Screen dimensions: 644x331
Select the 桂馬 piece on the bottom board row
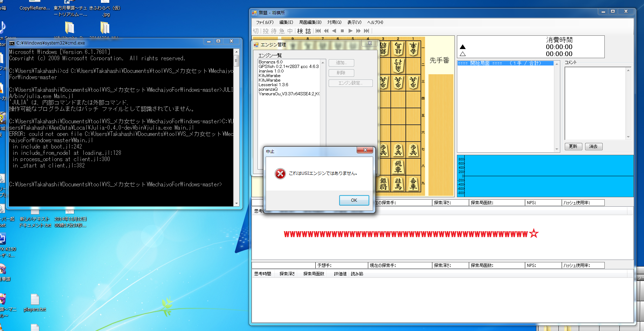[x=398, y=184]
